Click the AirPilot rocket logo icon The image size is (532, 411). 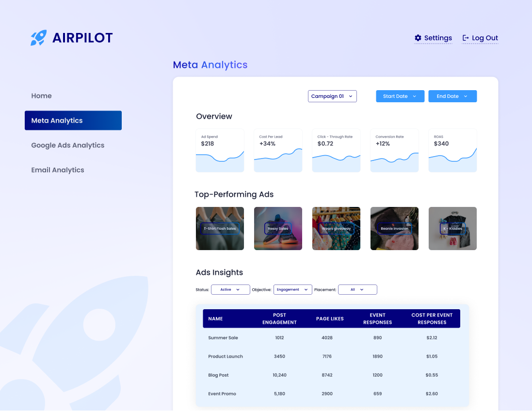pyautogui.click(x=38, y=38)
